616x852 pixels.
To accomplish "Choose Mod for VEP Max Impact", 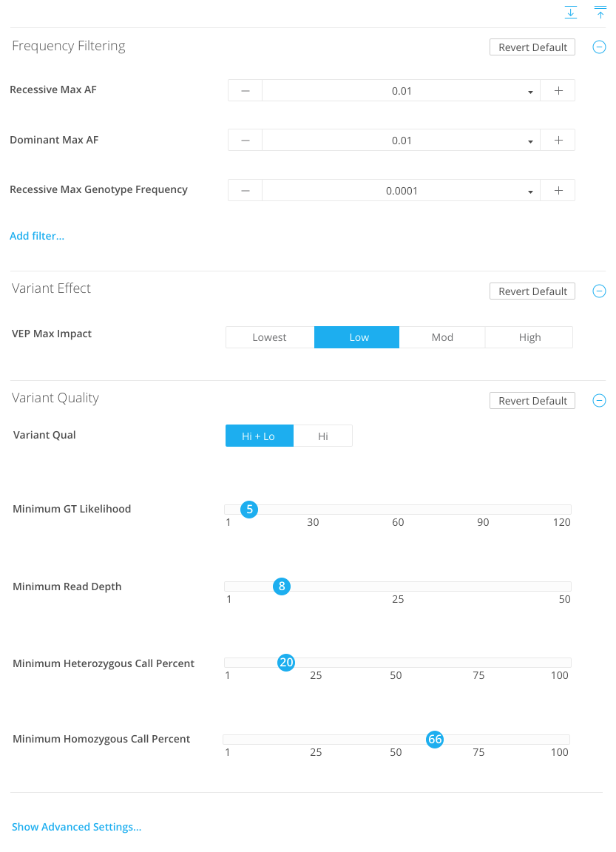I will (x=442, y=337).
